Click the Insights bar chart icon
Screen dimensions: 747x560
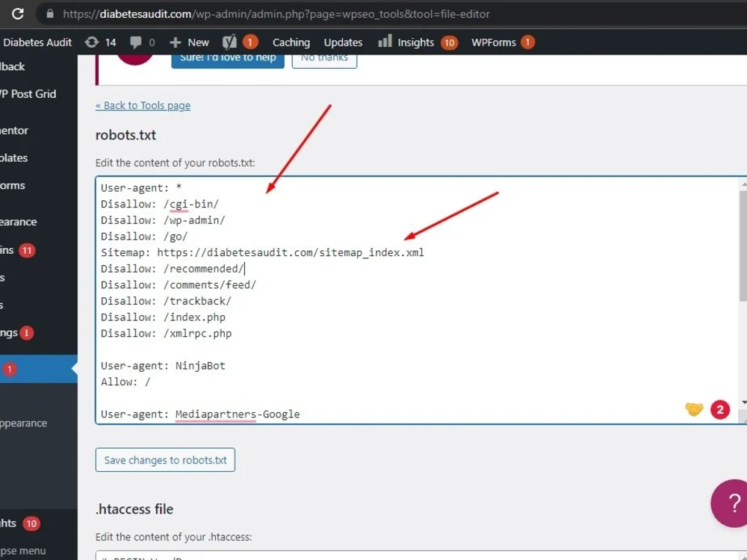pyautogui.click(x=385, y=41)
